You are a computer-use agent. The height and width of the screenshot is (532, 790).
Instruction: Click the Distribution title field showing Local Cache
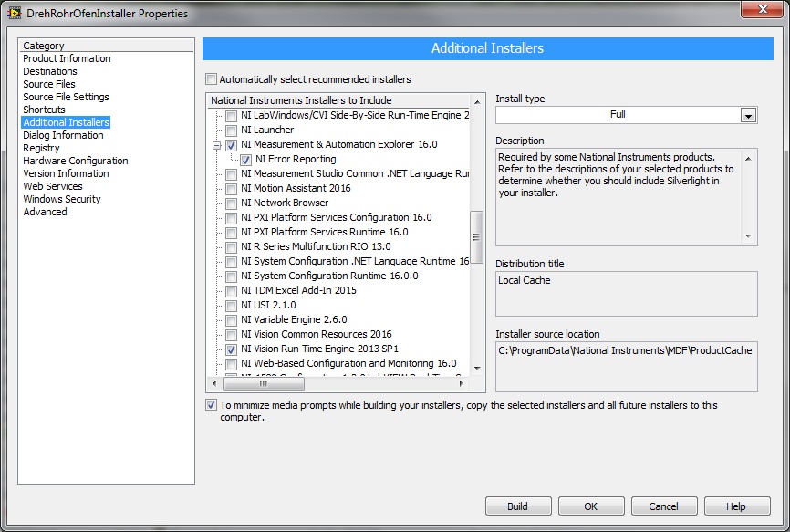pyautogui.click(x=627, y=294)
